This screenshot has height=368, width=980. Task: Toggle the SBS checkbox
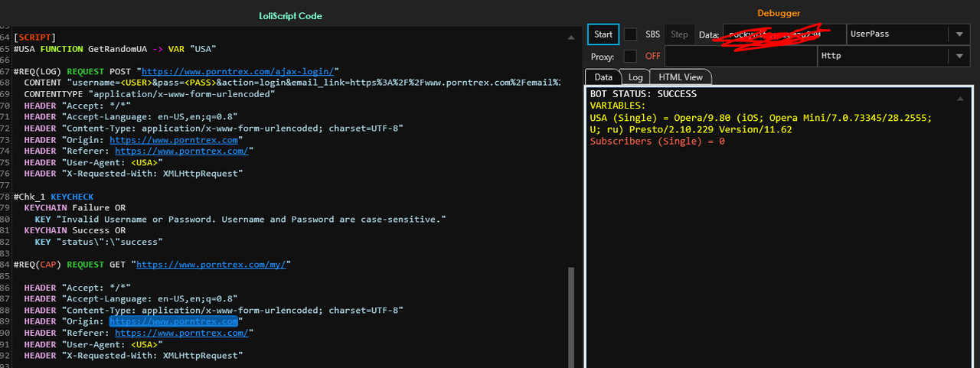click(x=630, y=34)
